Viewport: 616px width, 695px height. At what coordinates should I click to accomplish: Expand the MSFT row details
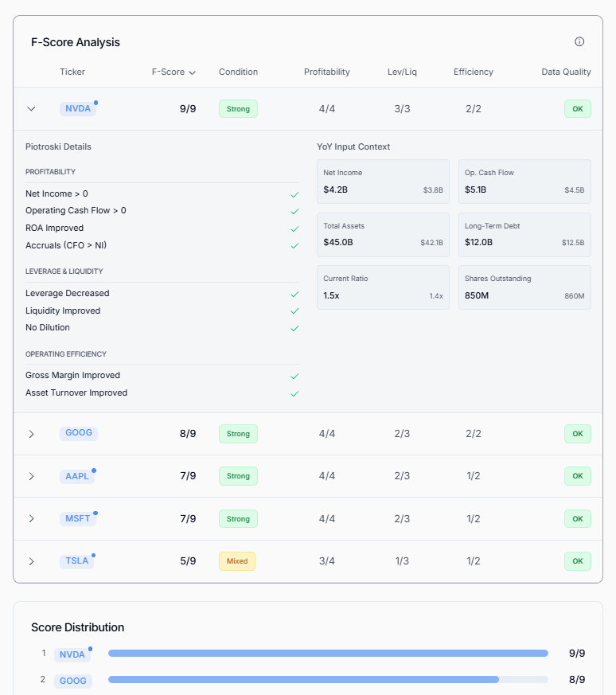(31, 518)
